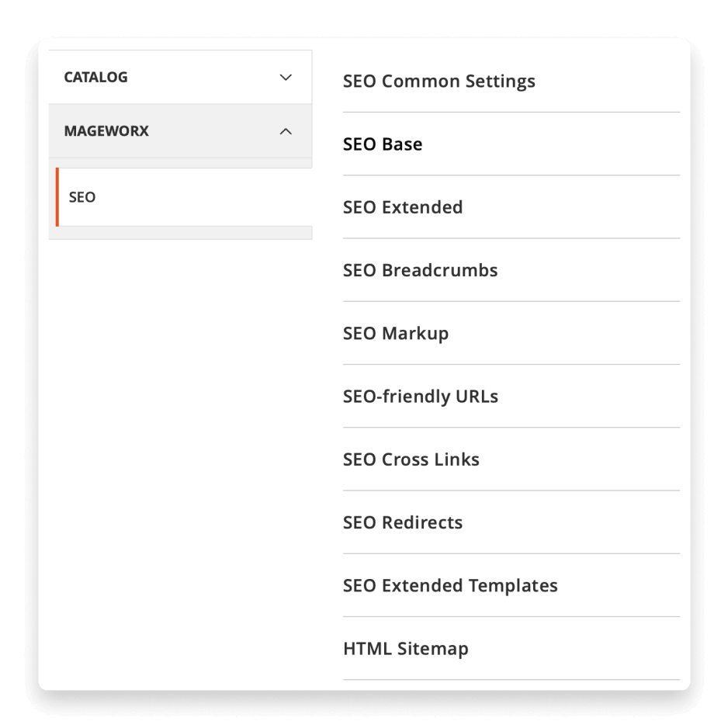Expand the SEO Redirects section
Screen dimensions: 728x728
pos(402,522)
